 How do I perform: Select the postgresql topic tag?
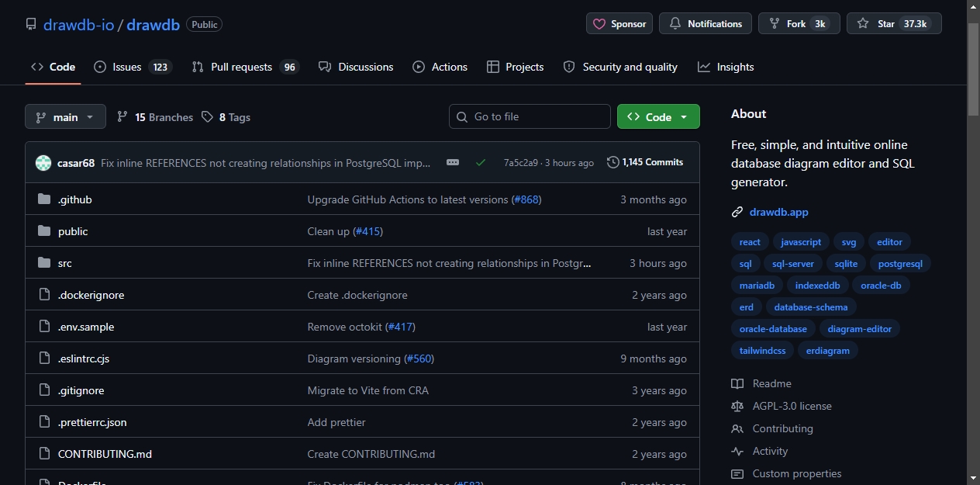point(900,264)
